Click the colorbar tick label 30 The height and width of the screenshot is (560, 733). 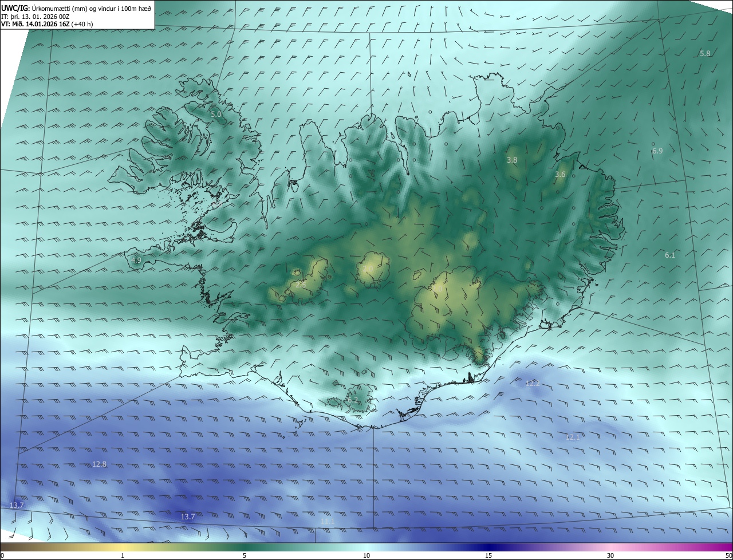pyautogui.click(x=610, y=555)
